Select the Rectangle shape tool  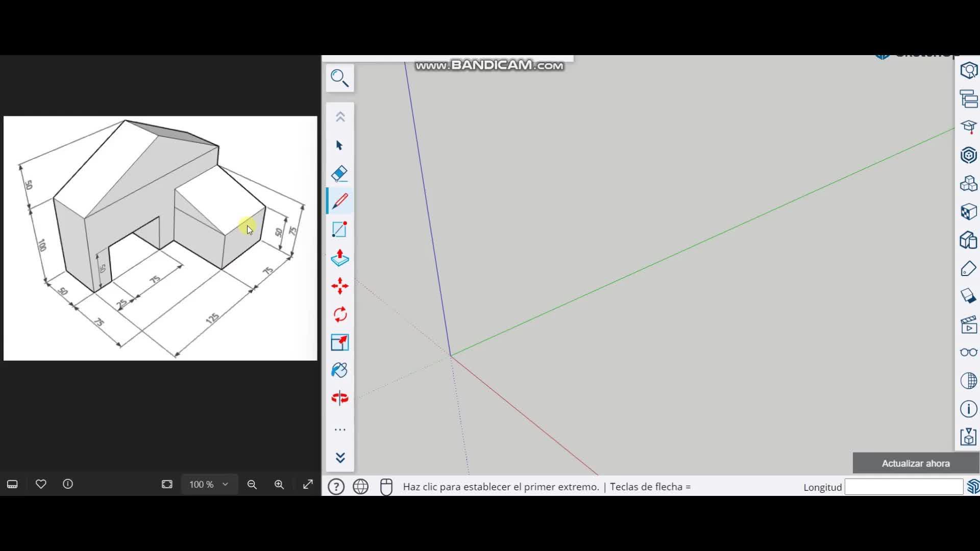click(339, 230)
